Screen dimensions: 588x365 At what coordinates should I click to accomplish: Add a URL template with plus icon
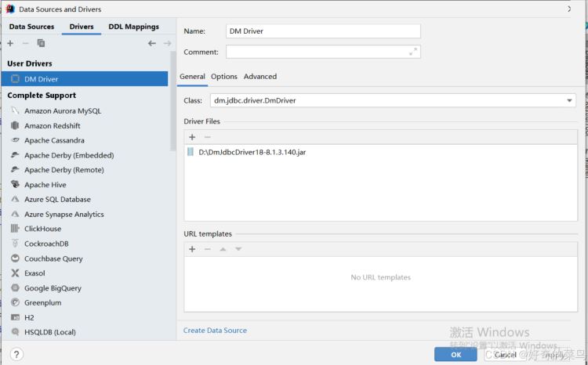pos(192,249)
